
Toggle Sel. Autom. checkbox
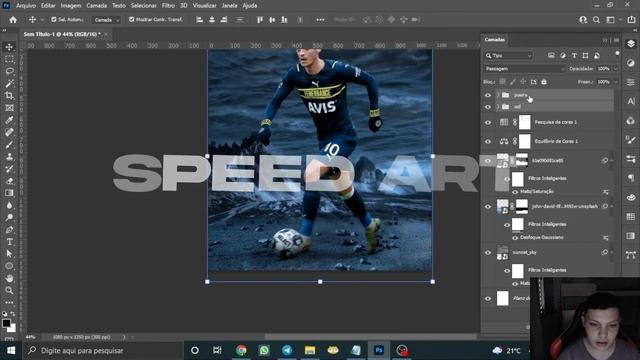coord(54,20)
